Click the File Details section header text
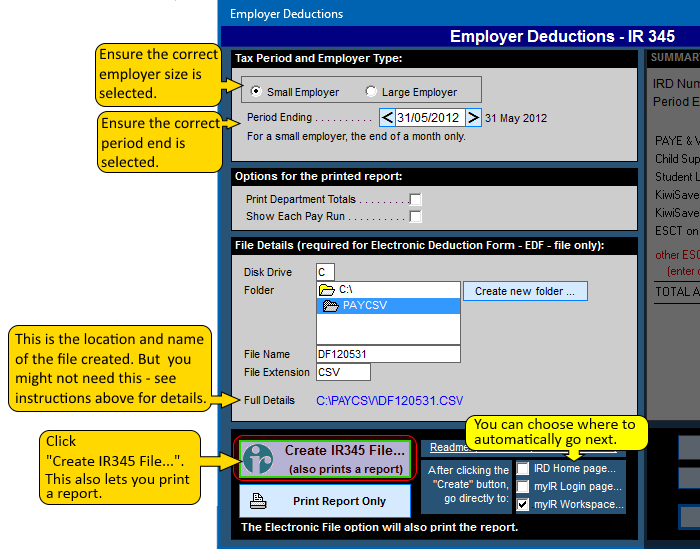The height and width of the screenshot is (549, 700). (419, 245)
